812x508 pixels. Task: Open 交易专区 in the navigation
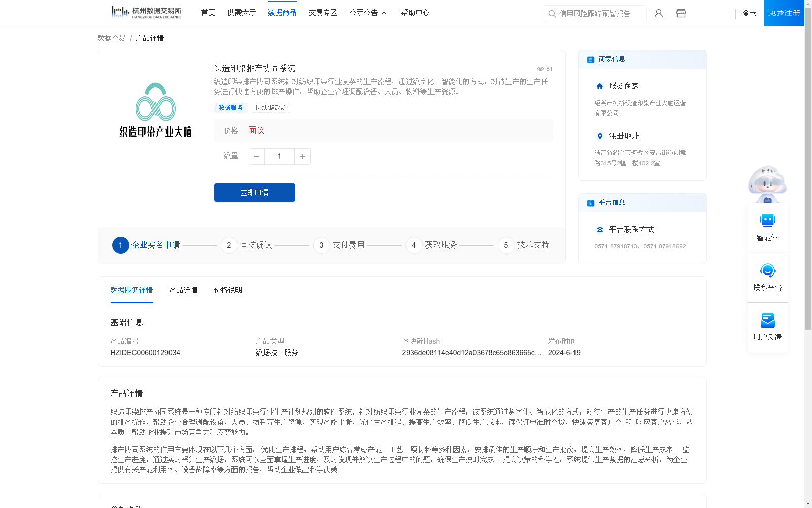(323, 13)
